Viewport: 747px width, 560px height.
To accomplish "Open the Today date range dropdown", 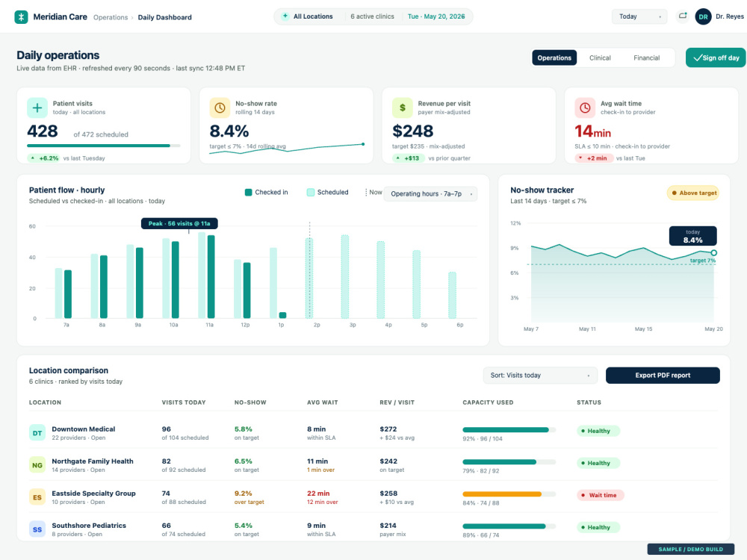I will 639,16.
